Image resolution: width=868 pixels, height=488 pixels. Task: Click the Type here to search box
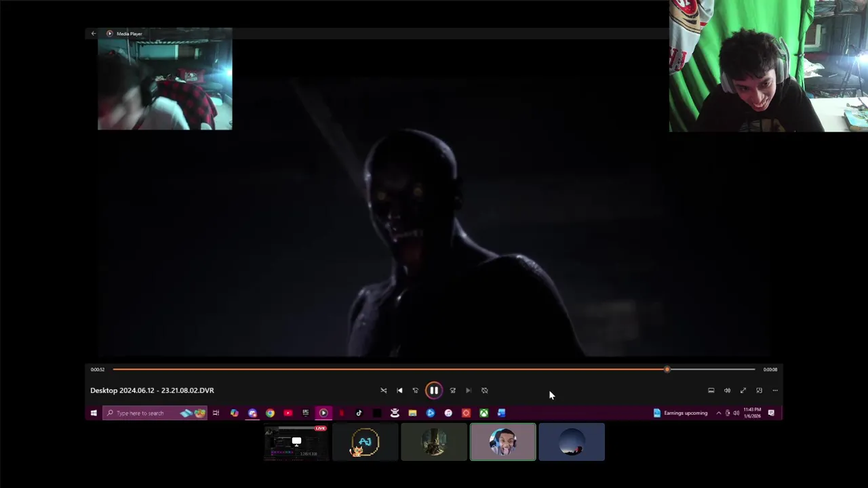[155, 413]
